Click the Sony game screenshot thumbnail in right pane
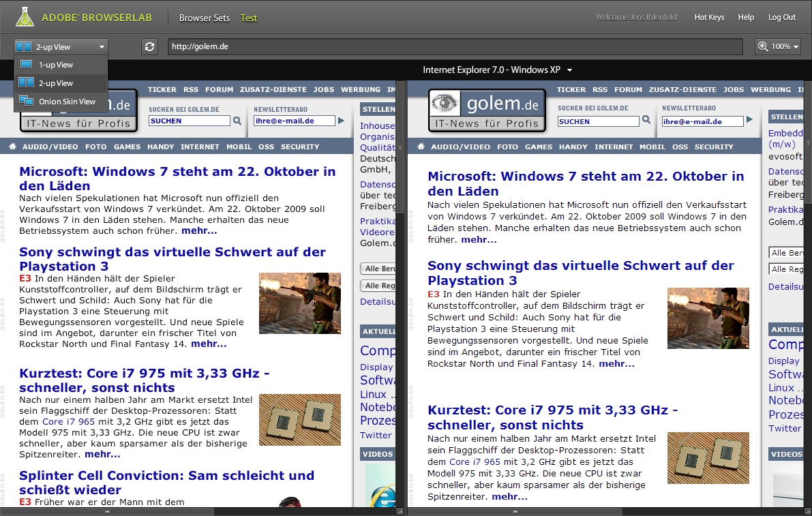This screenshot has width=812, height=516. click(708, 318)
